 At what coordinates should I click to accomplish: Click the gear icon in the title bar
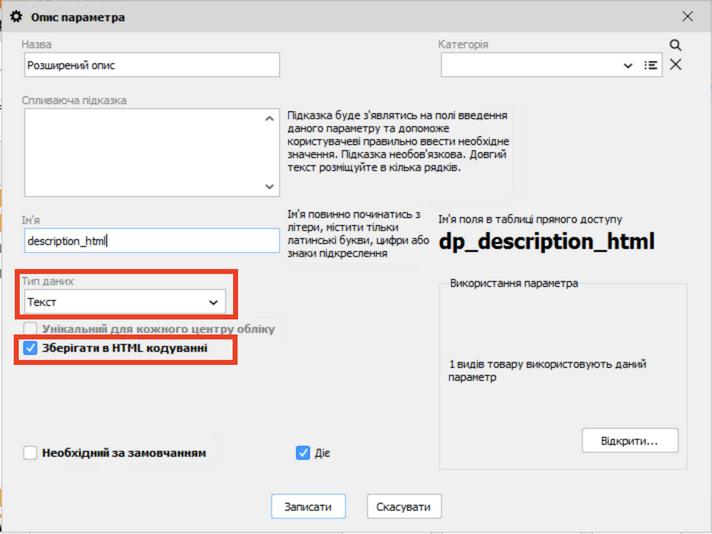point(15,17)
